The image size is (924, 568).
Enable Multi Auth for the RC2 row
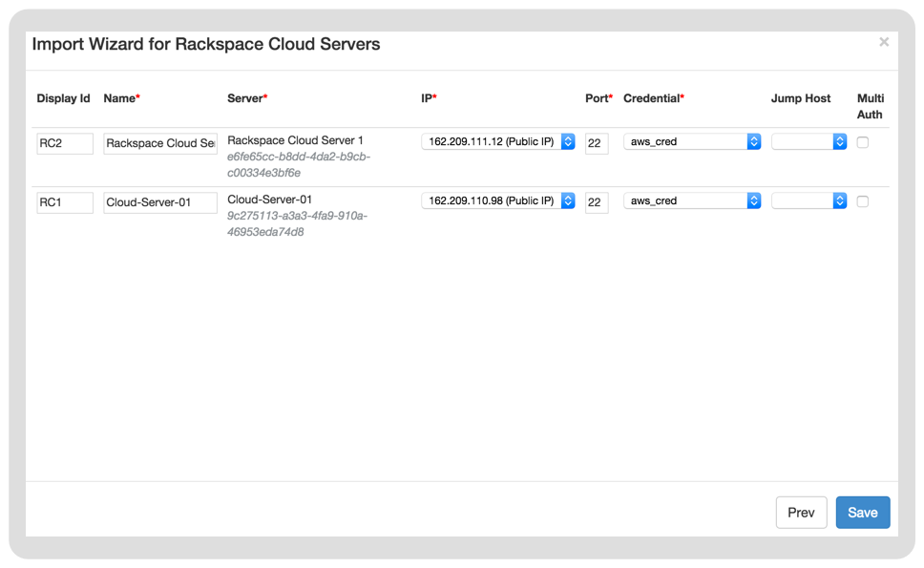coord(863,142)
